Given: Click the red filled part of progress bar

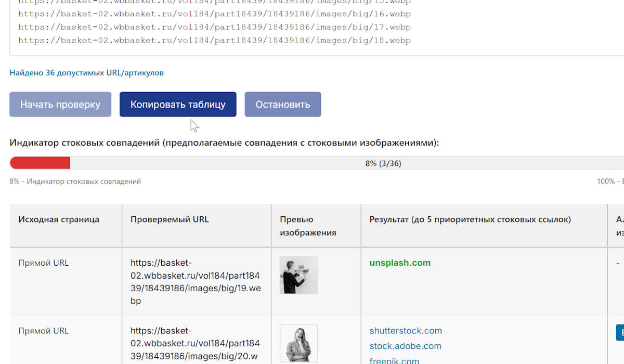Looking at the screenshot, I should click(40, 163).
